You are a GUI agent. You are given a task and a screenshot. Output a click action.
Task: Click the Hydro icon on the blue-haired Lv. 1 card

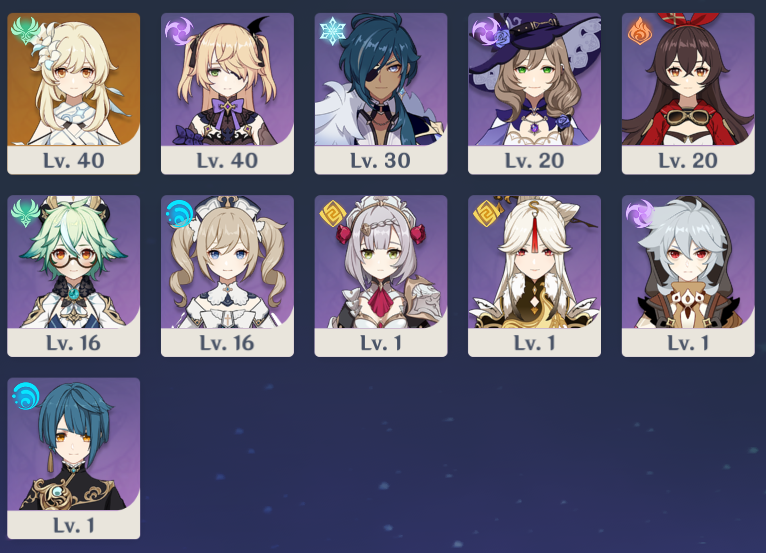25,396
